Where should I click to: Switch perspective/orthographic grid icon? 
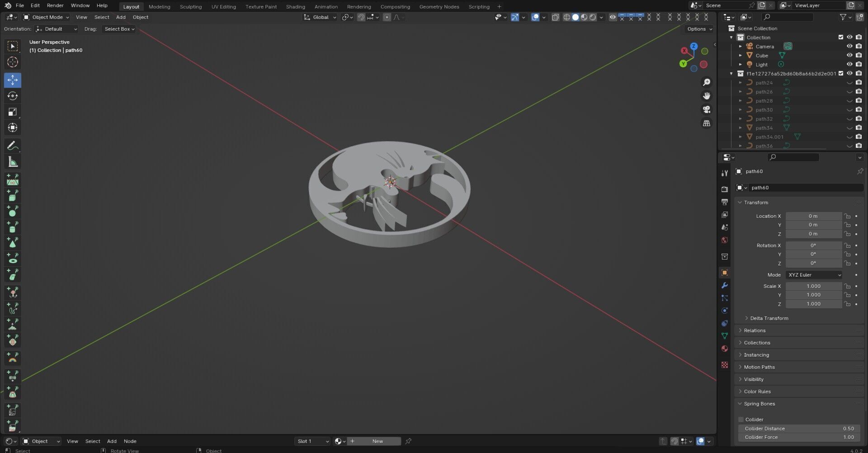706,123
